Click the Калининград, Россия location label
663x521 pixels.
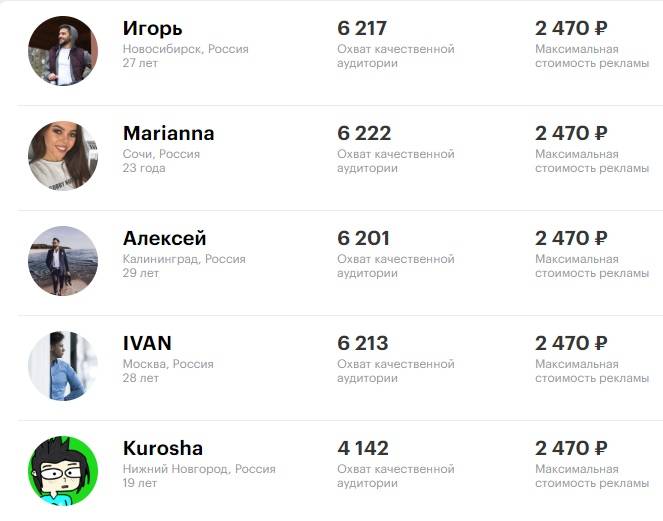coord(184,259)
